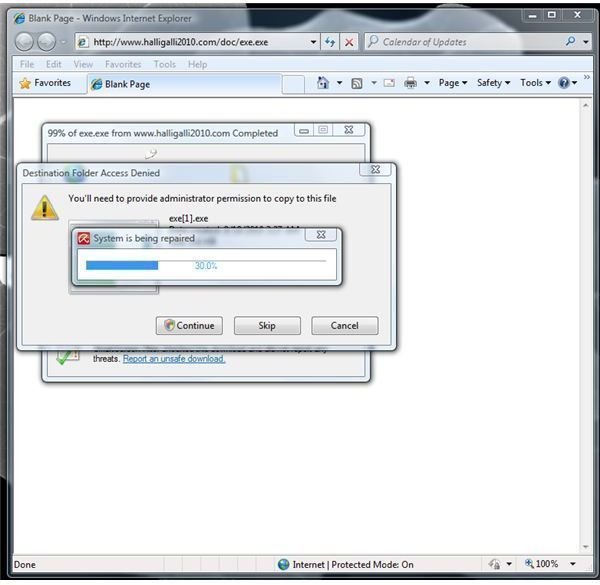The height and width of the screenshot is (585, 600).
Task: Close the System is being repaired popup
Action: tap(321, 235)
